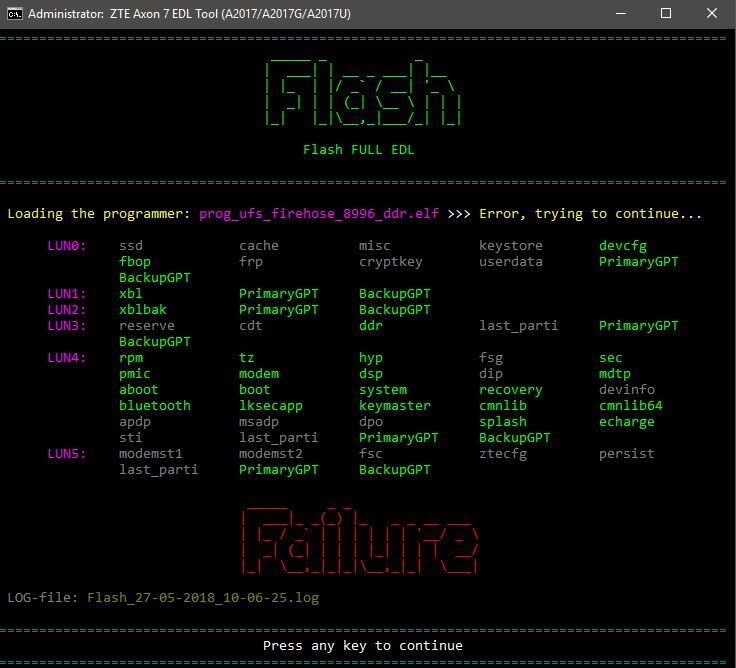The height and width of the screenshot is (668, 736).
Task: Click the 'ztecfg' partition entry
Action: tap(503, 454)
